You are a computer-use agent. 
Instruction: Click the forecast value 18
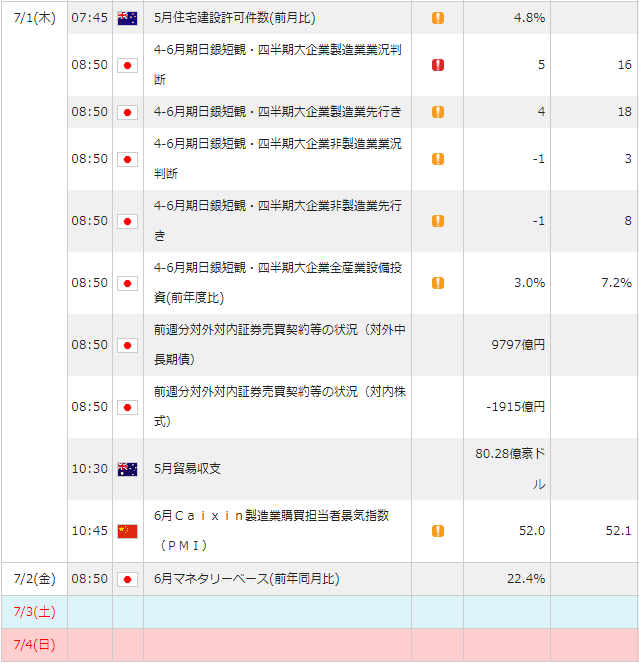coord(625,112)
